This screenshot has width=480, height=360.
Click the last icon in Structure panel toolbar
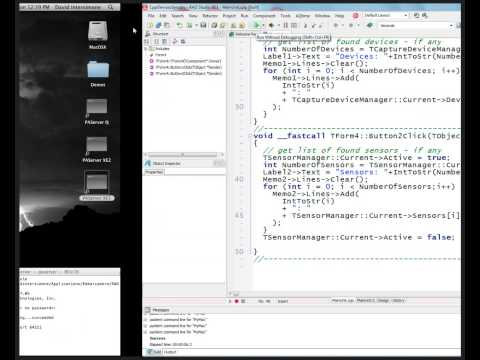tap(183, 41)
